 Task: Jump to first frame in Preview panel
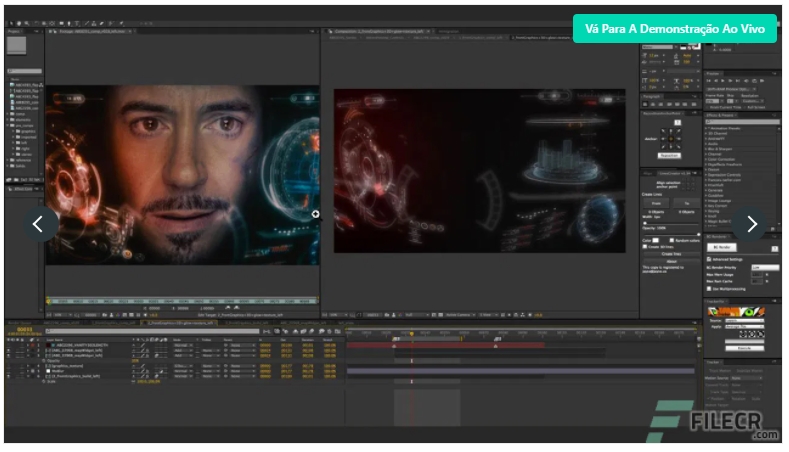point(708,81)
